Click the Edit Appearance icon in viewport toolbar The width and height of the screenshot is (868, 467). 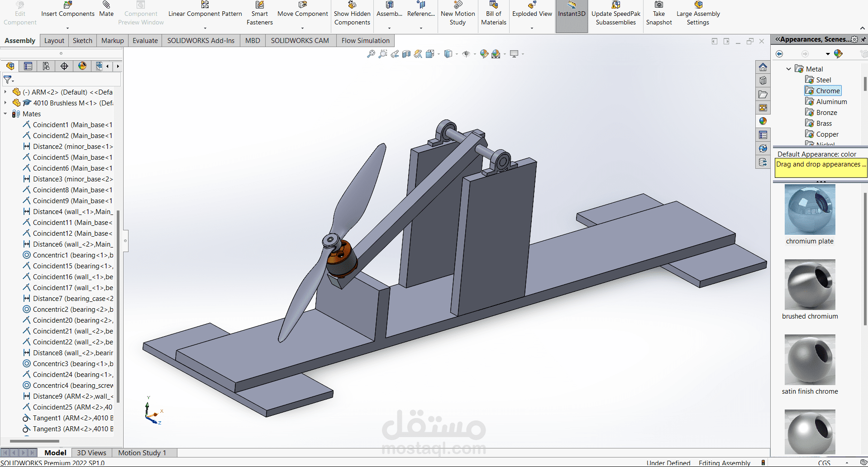click(484, 54)
